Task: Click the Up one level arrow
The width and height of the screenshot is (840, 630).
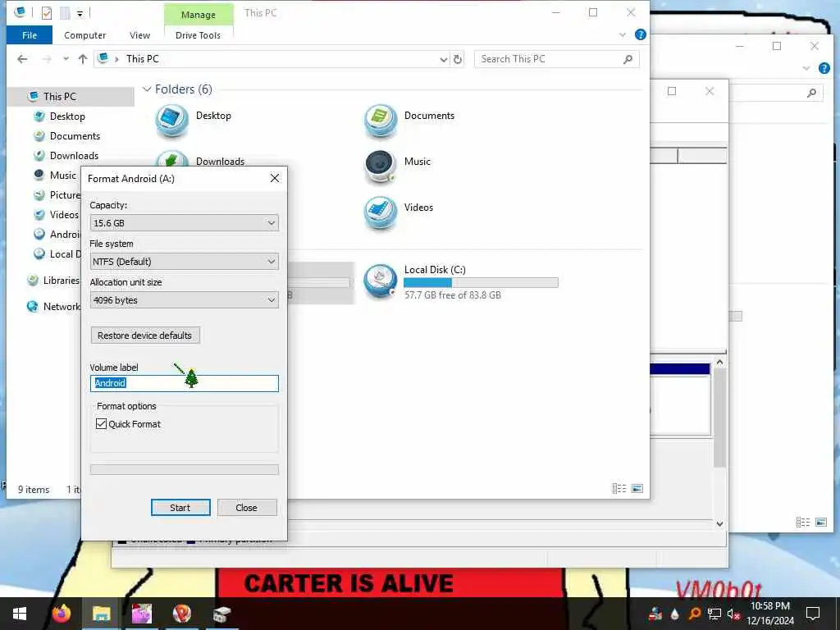Action: 83,59
